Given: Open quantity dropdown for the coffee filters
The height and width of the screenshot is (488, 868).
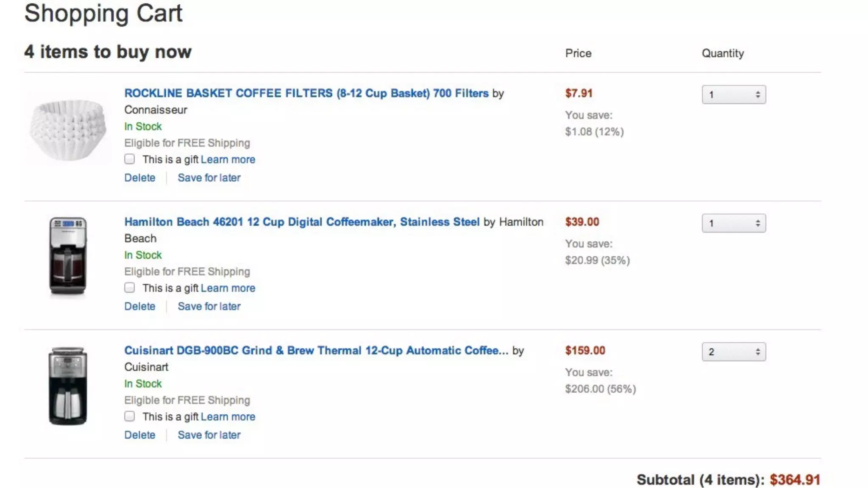Looking at the screenshot, I should [734, 94].
